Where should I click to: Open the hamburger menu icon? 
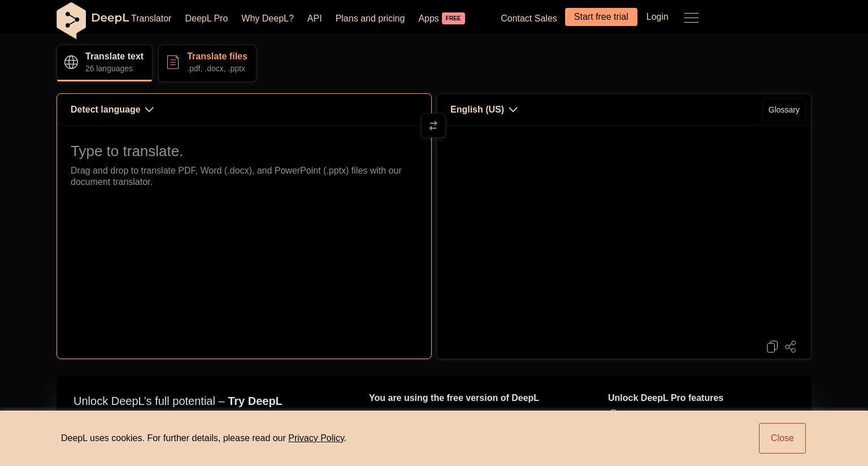(691, 18)
